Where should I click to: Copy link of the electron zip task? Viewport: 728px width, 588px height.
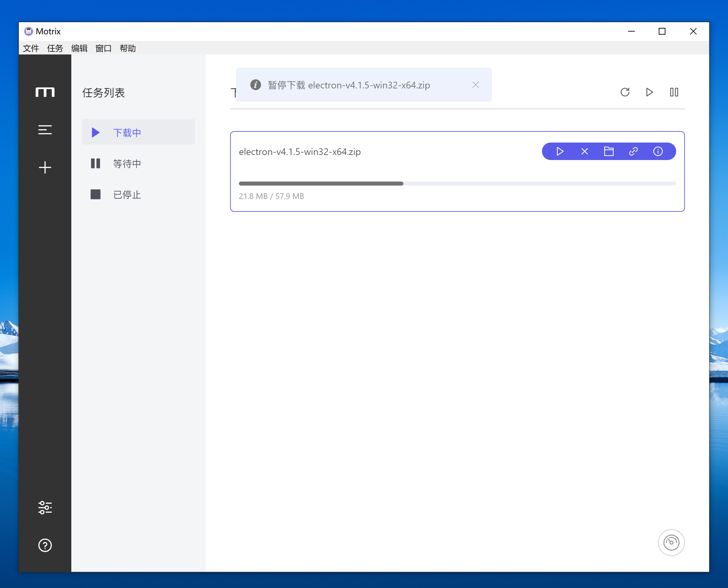633,151
